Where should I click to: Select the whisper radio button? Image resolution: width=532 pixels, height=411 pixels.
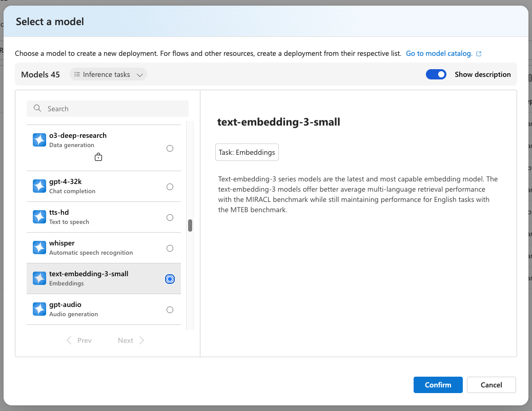point(170,249)
